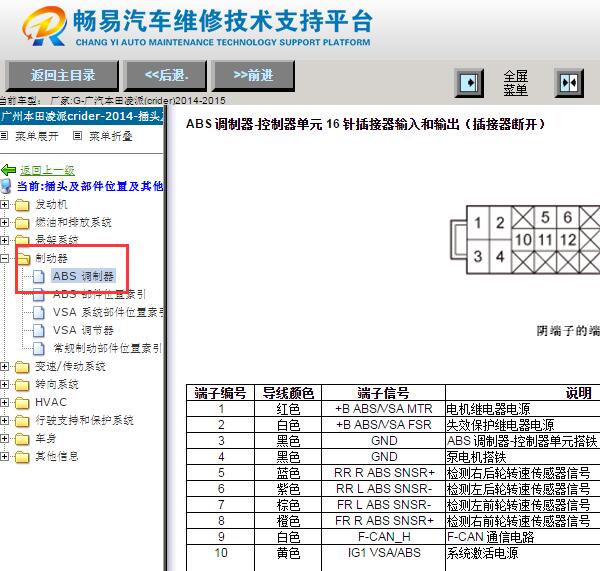Image resolution: width=600 pixels, height=571 pixels.
Task: Expand the 发动机 tree node
Action: pyautogui.click(x=4, y=205)
